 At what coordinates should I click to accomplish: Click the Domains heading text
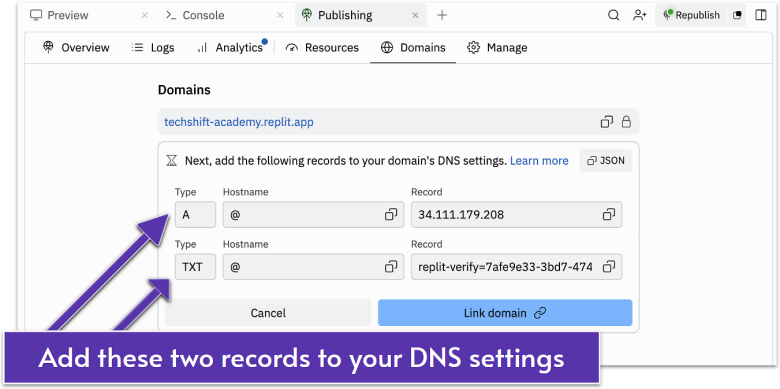pyautogui.click(x=184, y=90)
